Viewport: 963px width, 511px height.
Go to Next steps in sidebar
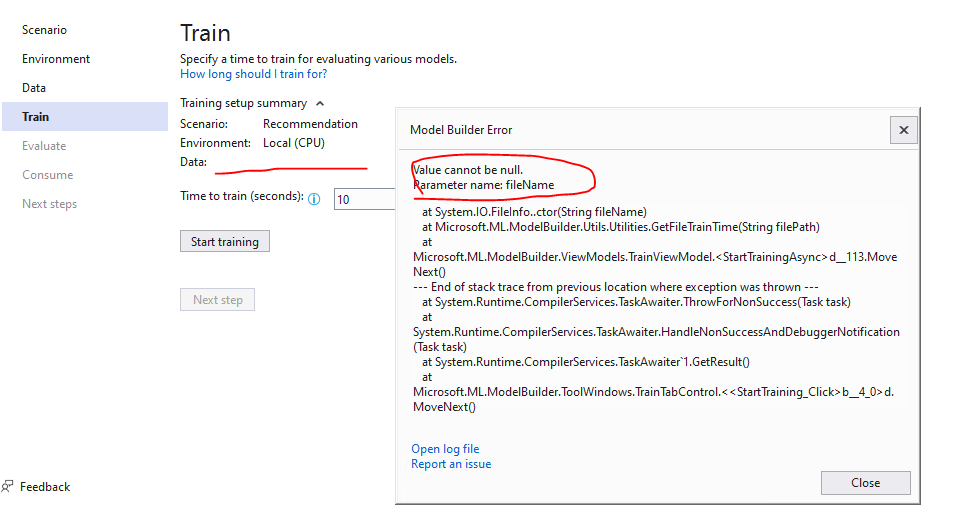(x=49, y=203)
